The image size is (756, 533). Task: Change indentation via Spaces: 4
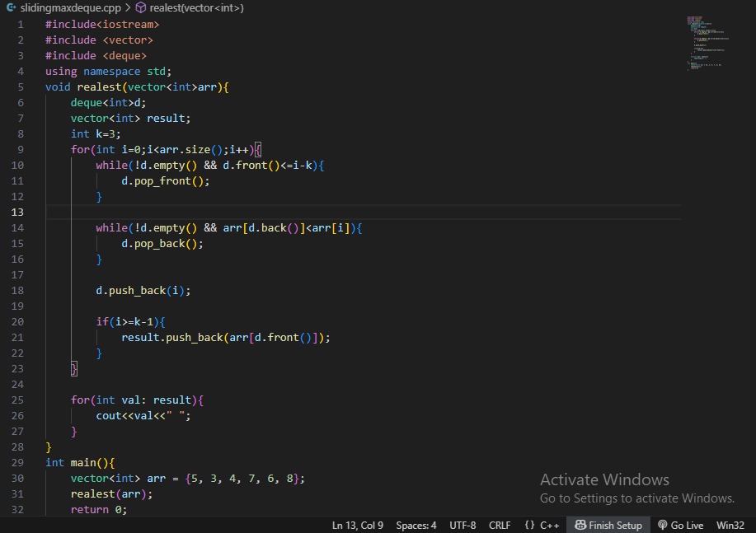[x=416, y=526]
